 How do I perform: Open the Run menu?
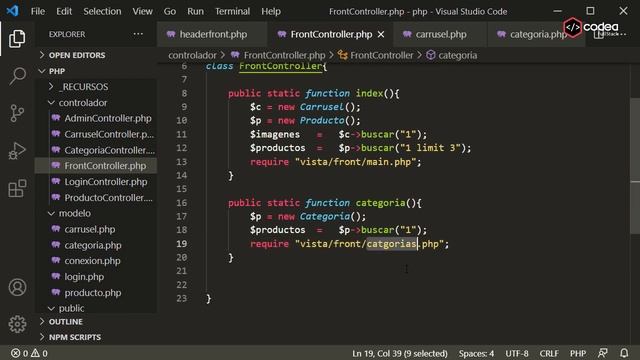click(x=195, y=11)
